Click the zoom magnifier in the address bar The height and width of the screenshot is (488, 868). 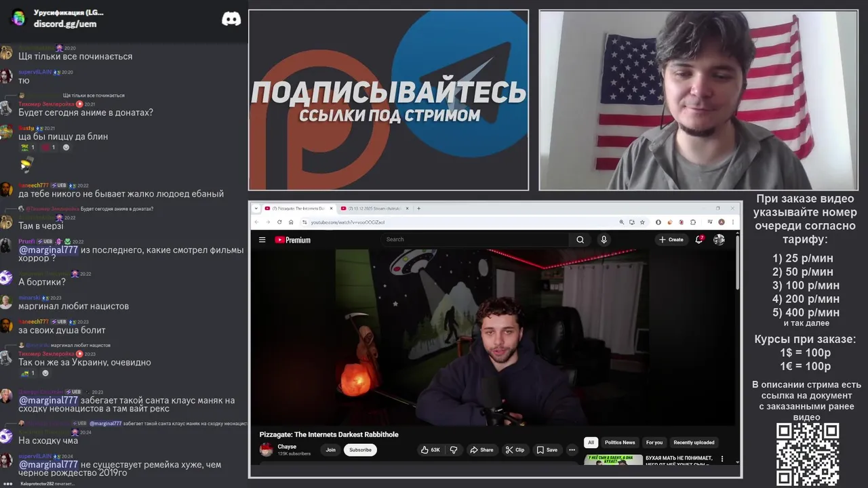[621, 222]
